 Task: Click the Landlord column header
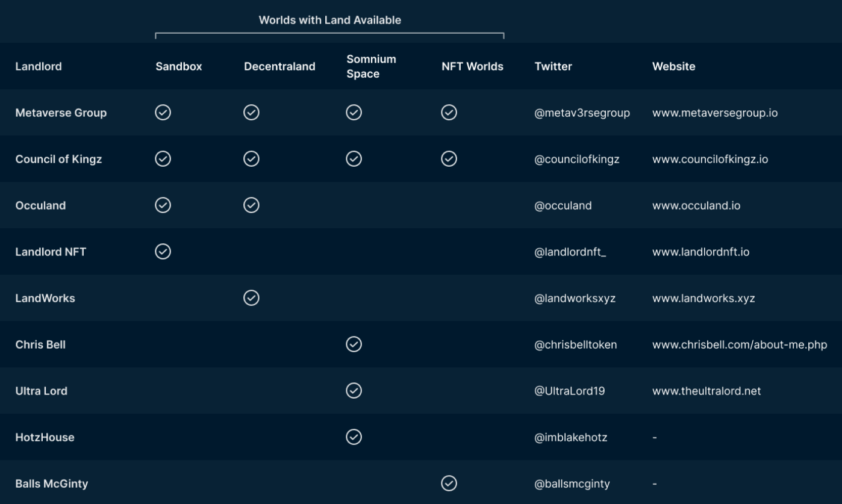(39, 66)
